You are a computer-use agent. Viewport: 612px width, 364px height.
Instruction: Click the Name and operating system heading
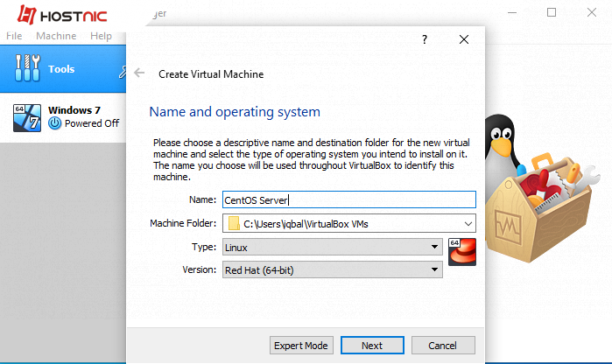(235, 112)
